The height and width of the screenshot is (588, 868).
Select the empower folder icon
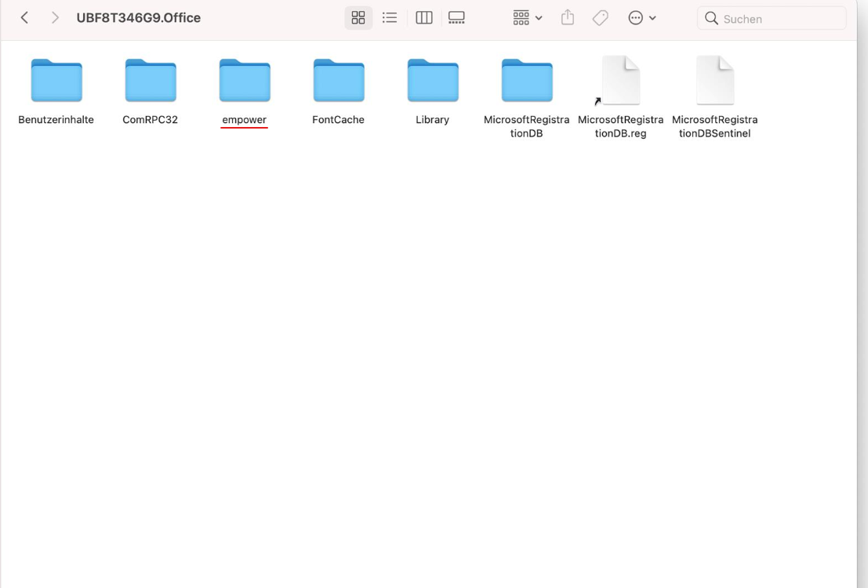245,80
